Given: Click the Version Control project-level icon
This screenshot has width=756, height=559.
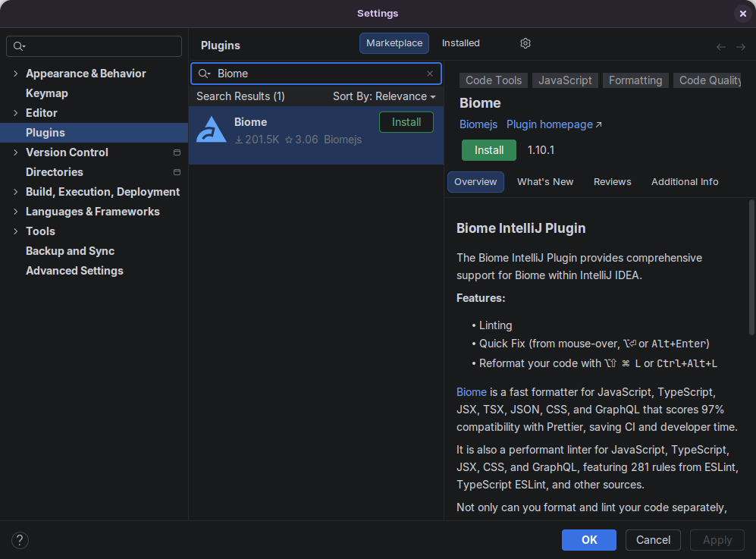Looking at the screenshot, I should [x=177, y=152].
